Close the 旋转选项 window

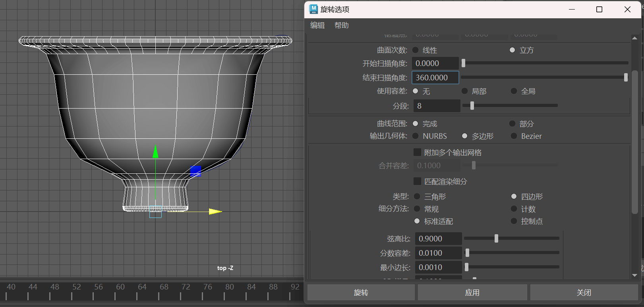[x=627, y=9]
